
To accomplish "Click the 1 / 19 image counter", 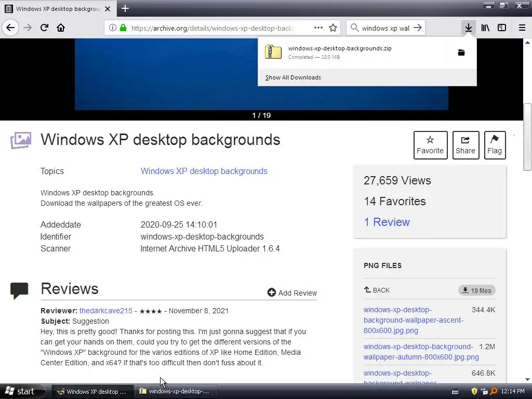I will [261, 115].
